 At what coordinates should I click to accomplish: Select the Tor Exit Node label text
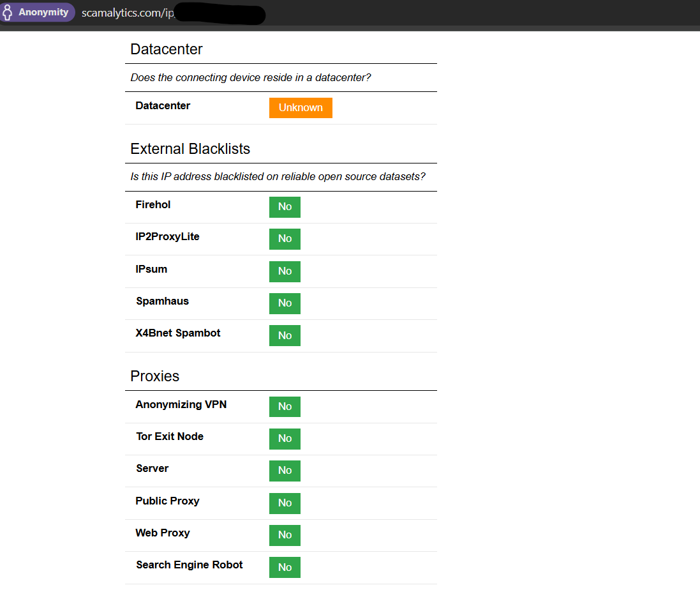point(170,437)
